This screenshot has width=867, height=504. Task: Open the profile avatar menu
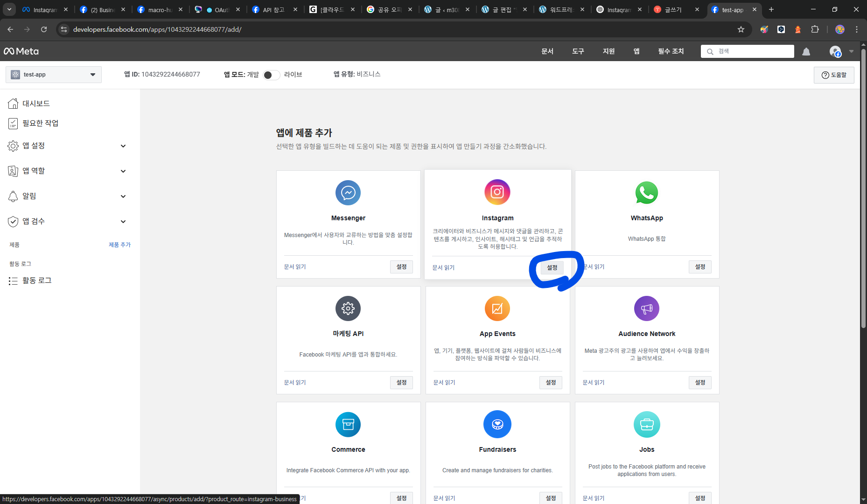pyautogui.click(x=835, y=51)
